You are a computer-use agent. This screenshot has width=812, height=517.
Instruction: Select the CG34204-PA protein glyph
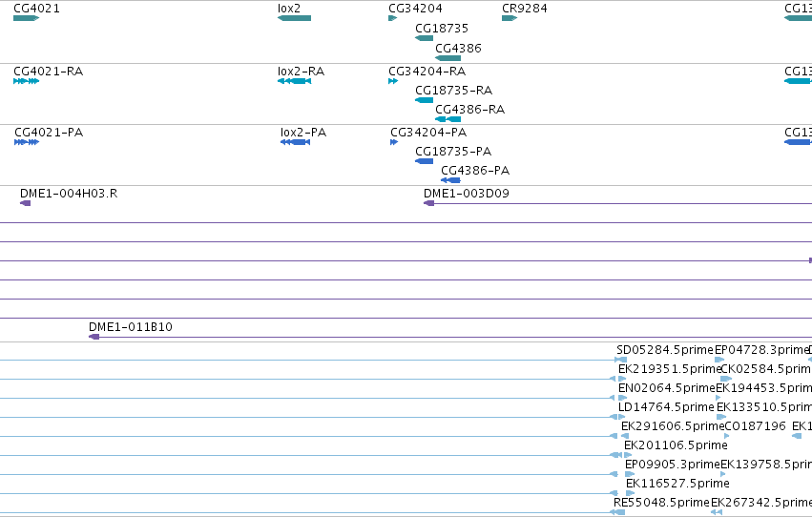pos(394,142)
